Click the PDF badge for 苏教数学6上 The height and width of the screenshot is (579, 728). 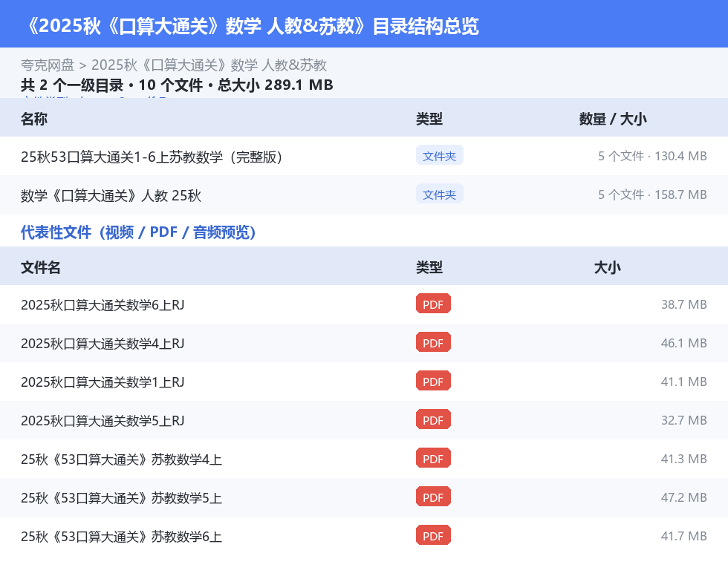pyautogui.click(x=433, y=535)
